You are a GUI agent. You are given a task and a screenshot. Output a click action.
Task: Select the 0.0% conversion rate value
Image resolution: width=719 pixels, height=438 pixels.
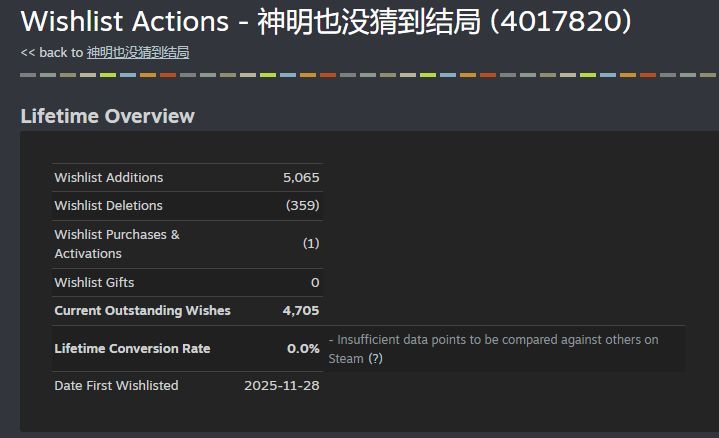click(303, 348)
